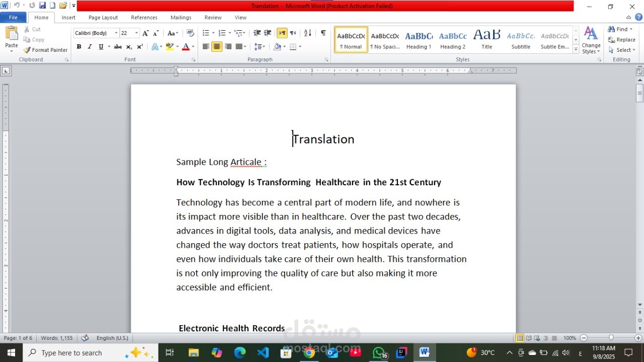The height and width of the screenshot is (362, 644).
Task: Open the Change Case dropdown
Action: click(173, 33)
